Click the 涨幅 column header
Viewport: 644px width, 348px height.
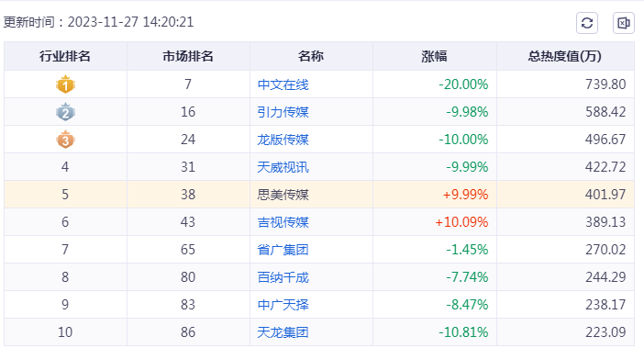434,56
